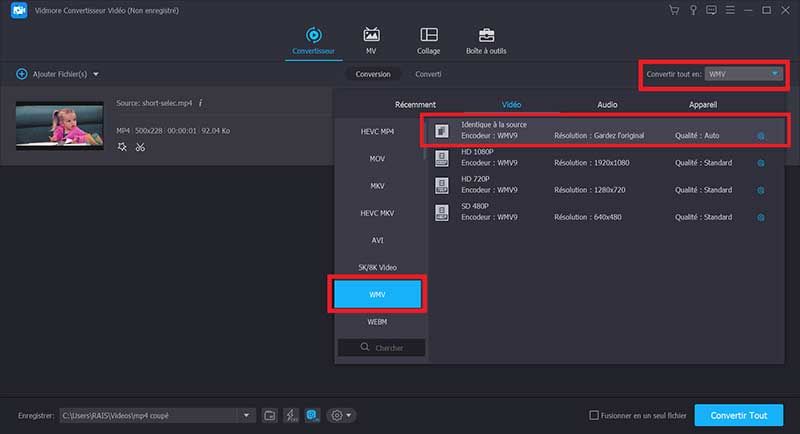Screen dimensions: 800x434
Task: Click the Vidmore app logo
Action: 19,10
